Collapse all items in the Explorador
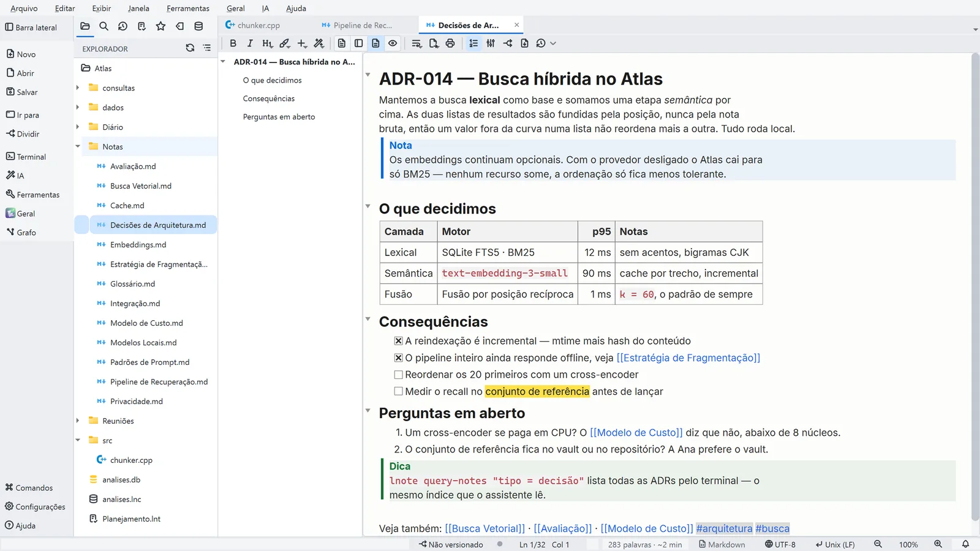 coord(207,48)
